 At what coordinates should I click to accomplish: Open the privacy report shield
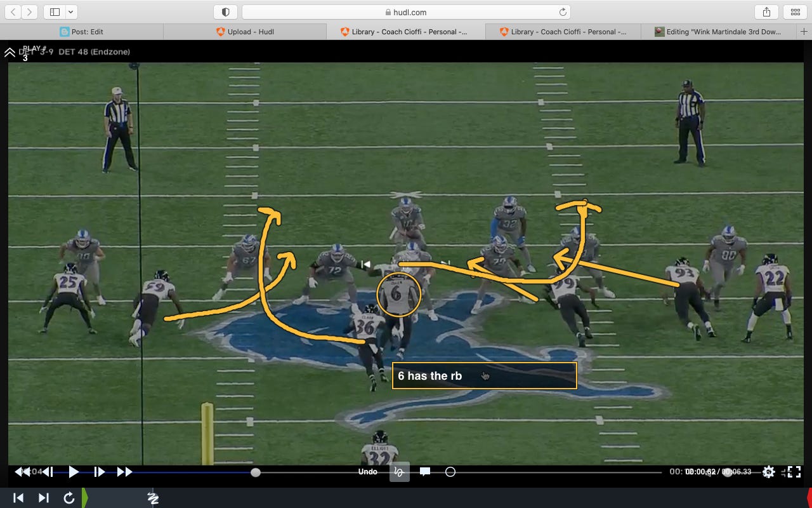[226, 12]
